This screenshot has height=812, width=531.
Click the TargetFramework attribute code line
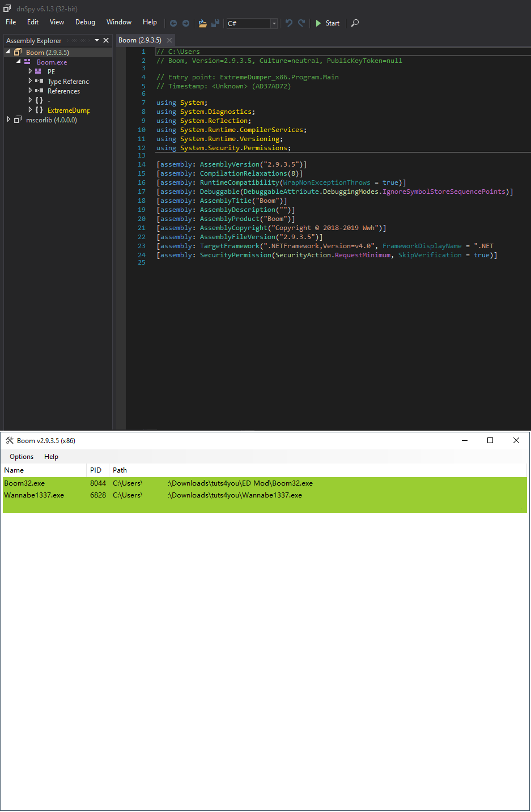[325, 246]
